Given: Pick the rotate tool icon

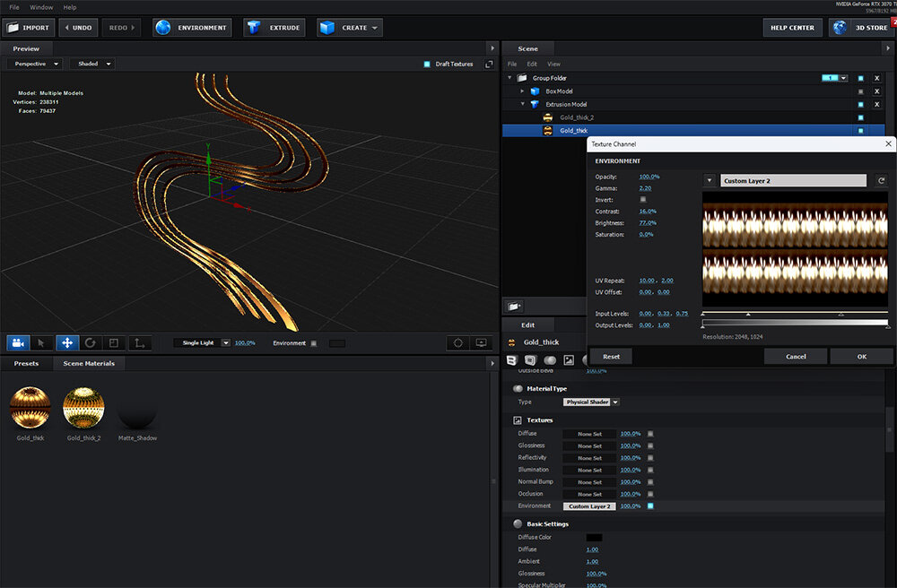Looking at the screenshot, I should 91,342.
